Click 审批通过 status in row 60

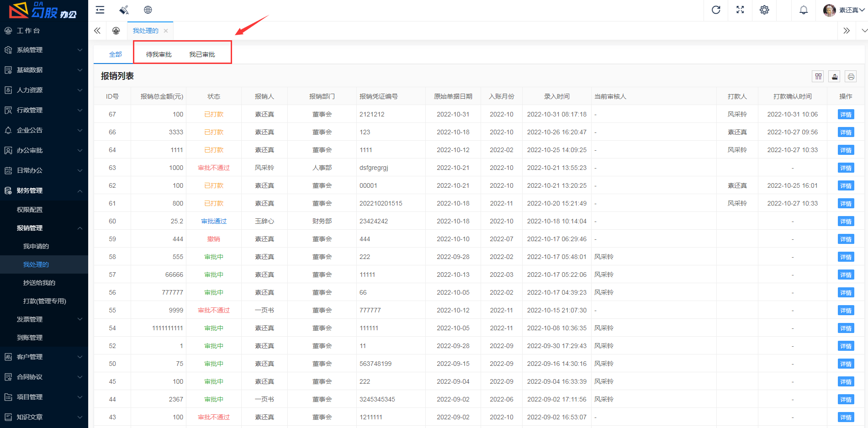click(x=214, y=221)
